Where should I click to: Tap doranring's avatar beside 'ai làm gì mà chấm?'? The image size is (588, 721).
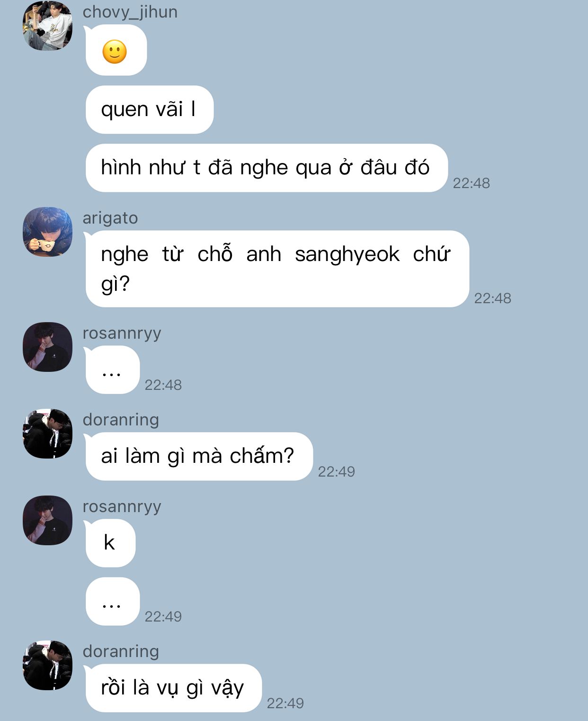pos(48,433)
